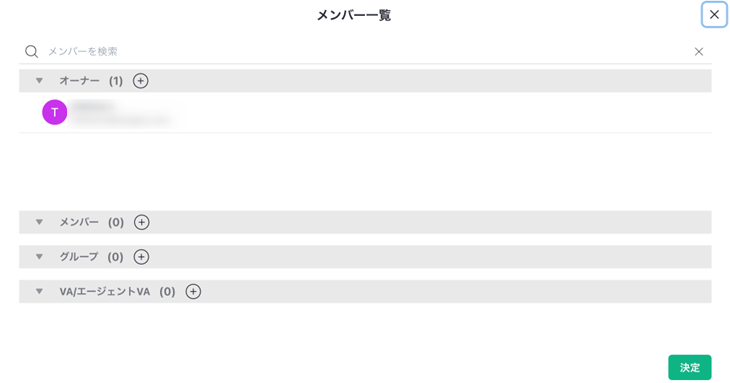This screenshot has width=730, height=383.
Task: Collapse the グループ section arrow
Action: 40,257
